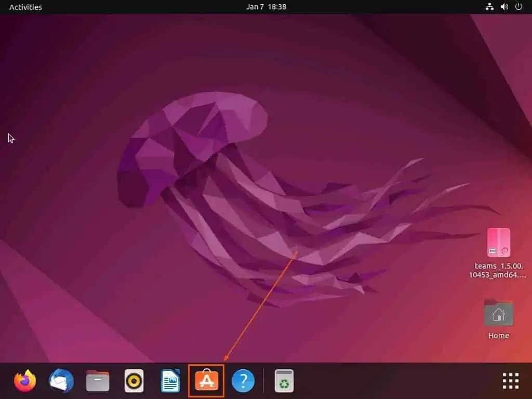Screen dimensions: 532x399
Task: Launch Firefox from the dock
Action: coord(25,381)
